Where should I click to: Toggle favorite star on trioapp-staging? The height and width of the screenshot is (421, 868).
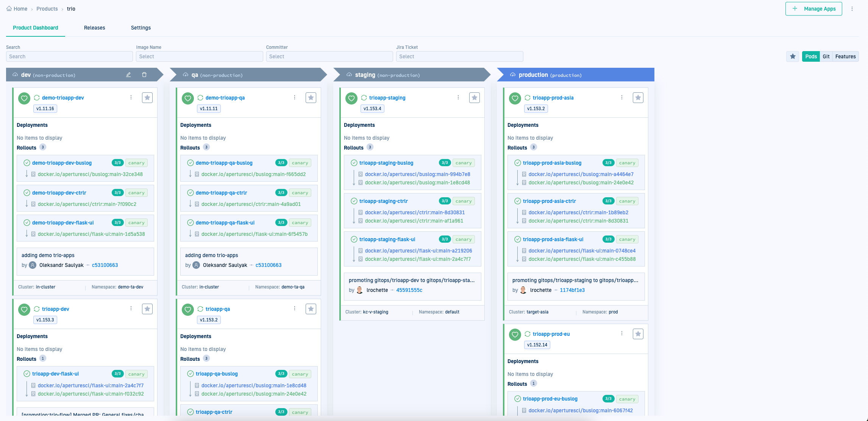(475, 98)
